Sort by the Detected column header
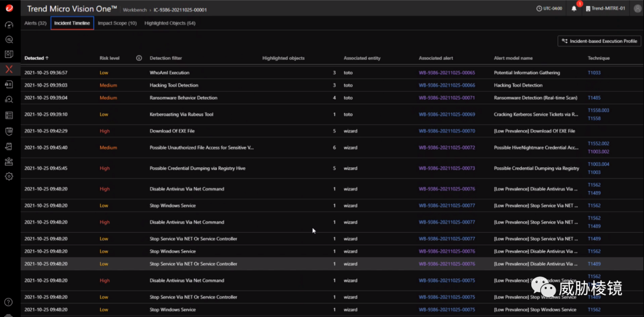 pos(36,58)
